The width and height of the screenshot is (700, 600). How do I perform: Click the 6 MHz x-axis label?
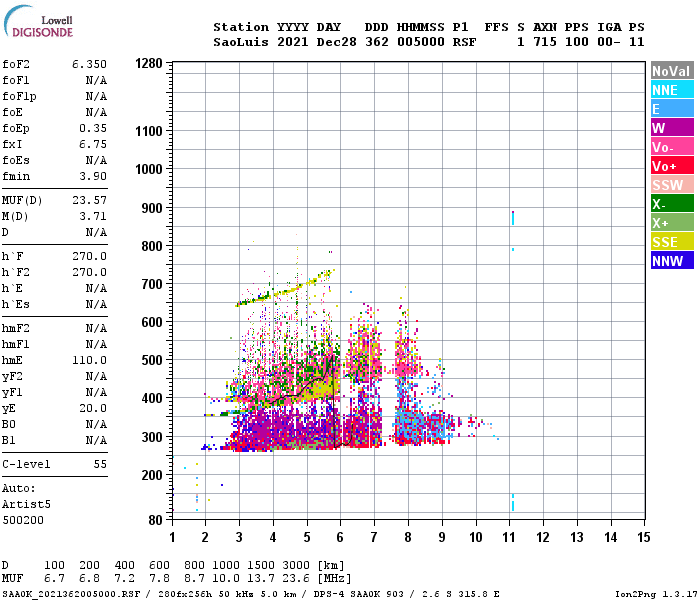pyautogui.click(x=340, y=537)
